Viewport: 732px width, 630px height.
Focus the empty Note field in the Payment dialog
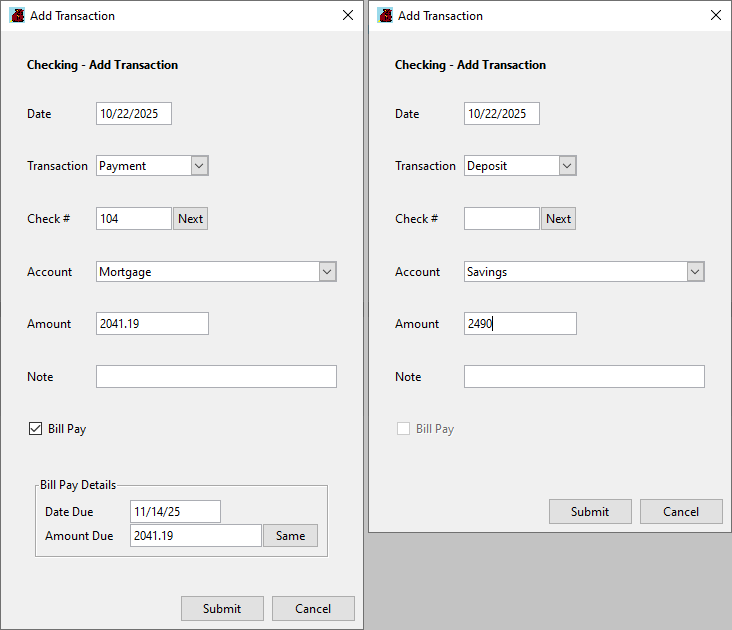pyautogui.click(x=216, y=377)
